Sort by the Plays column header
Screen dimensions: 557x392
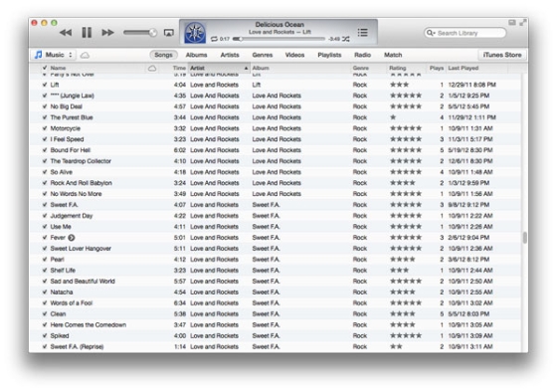click(437, 68)
